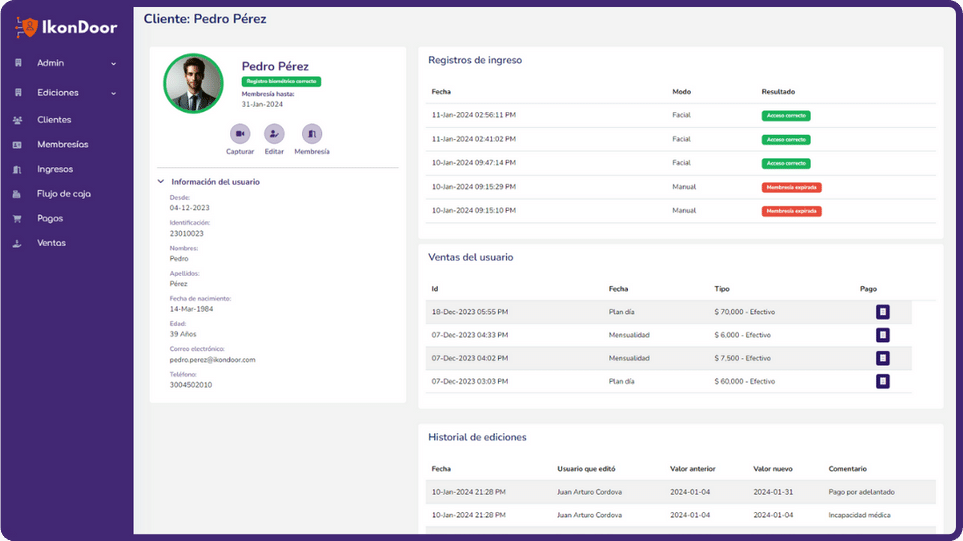Click the Pago por adelantado comment
963x541 pixels.
[x=861, y=492]
